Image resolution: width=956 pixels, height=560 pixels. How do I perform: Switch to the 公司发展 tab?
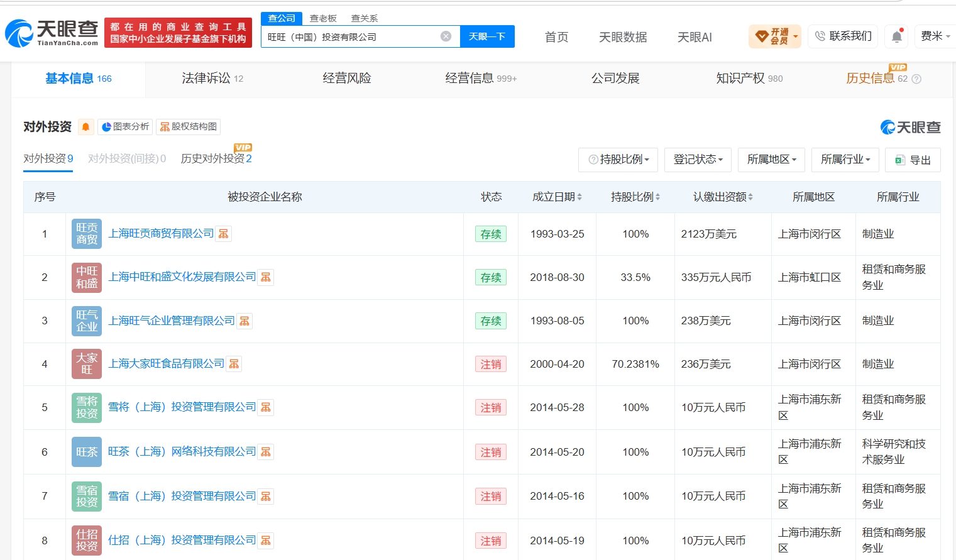[615, 79]
